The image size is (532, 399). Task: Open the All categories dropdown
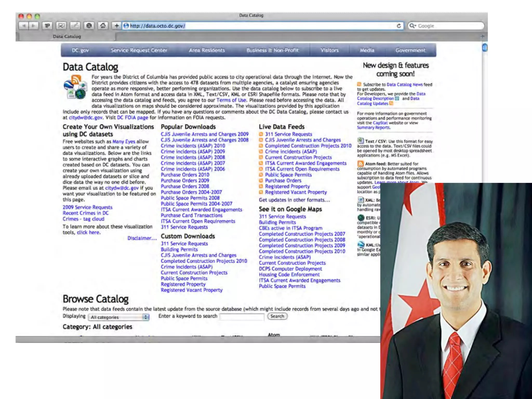click(118, 317)
